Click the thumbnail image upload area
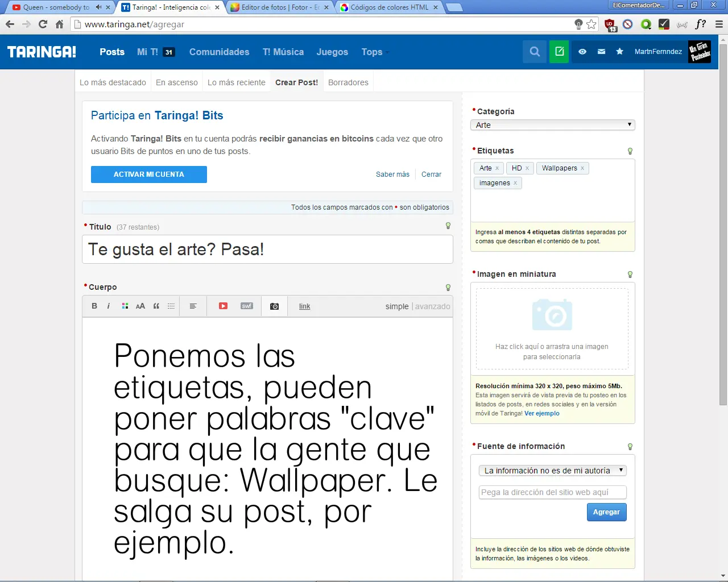The width and height of the screenshot is (728, 582). [552, 329]
